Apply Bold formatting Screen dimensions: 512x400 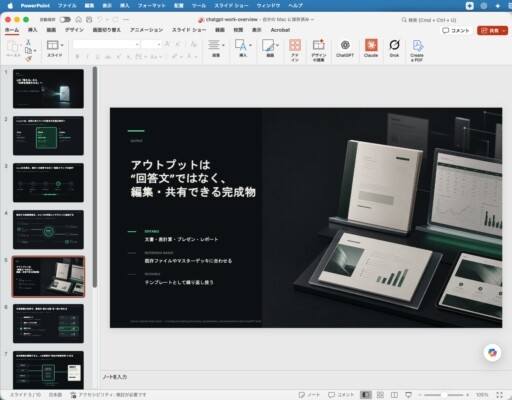click(77, 57)
